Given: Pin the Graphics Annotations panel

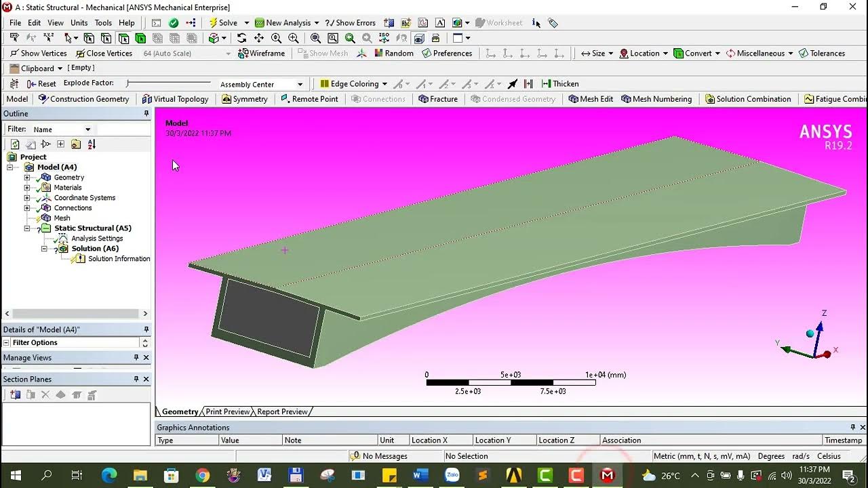Looking at the screenshot, I should coord(853,427).
